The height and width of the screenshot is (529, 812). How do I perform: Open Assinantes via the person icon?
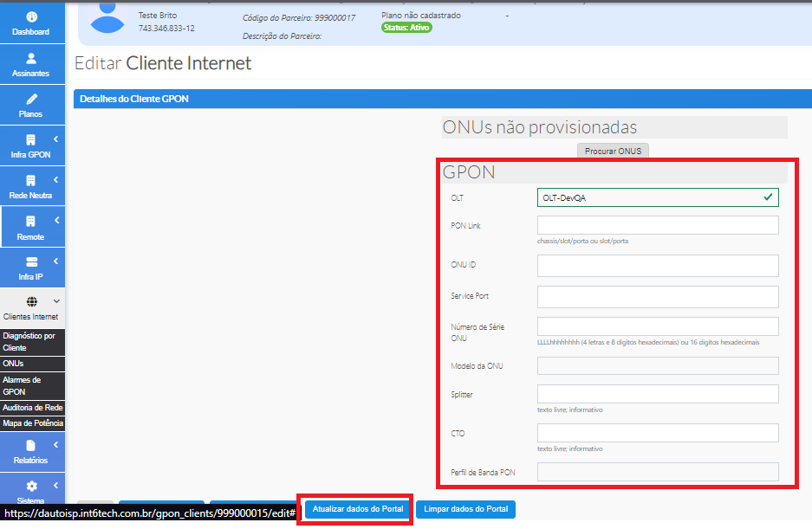click(32, 58)
